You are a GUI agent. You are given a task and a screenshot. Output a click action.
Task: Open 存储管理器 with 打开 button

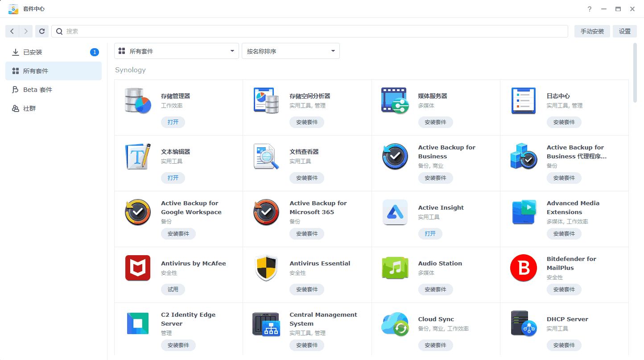(173, 122)
